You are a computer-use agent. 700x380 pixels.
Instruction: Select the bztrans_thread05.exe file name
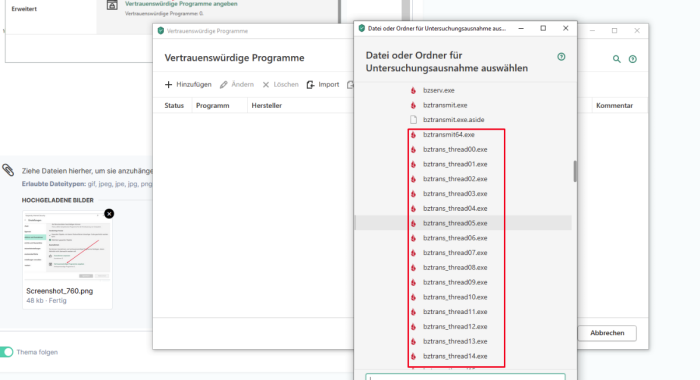[455, 223]
